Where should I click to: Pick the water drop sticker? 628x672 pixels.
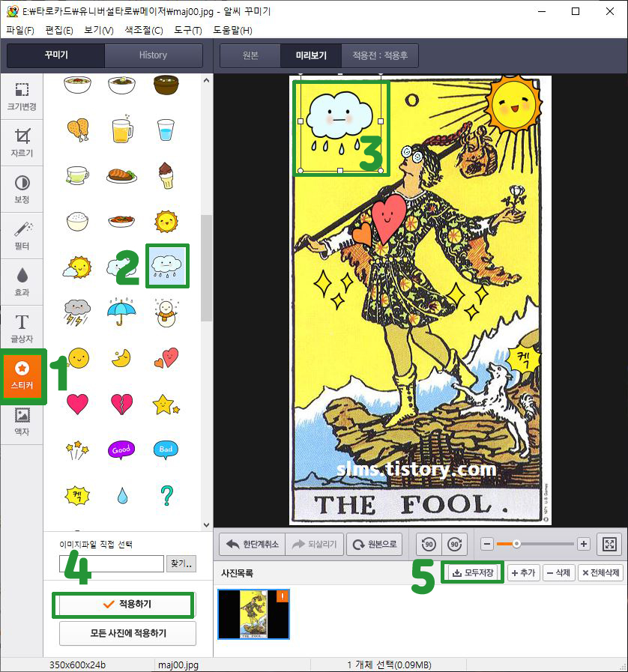tap(123, 495)
